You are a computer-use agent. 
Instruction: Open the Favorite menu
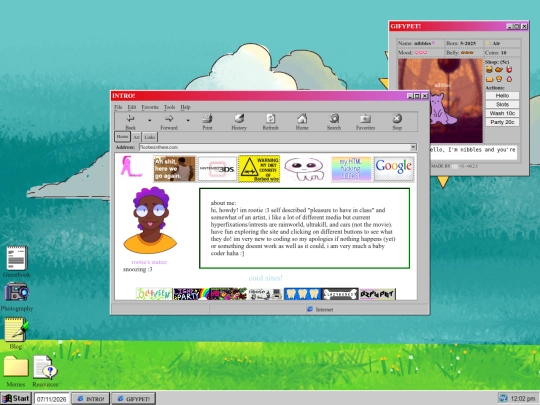(150, 107)
